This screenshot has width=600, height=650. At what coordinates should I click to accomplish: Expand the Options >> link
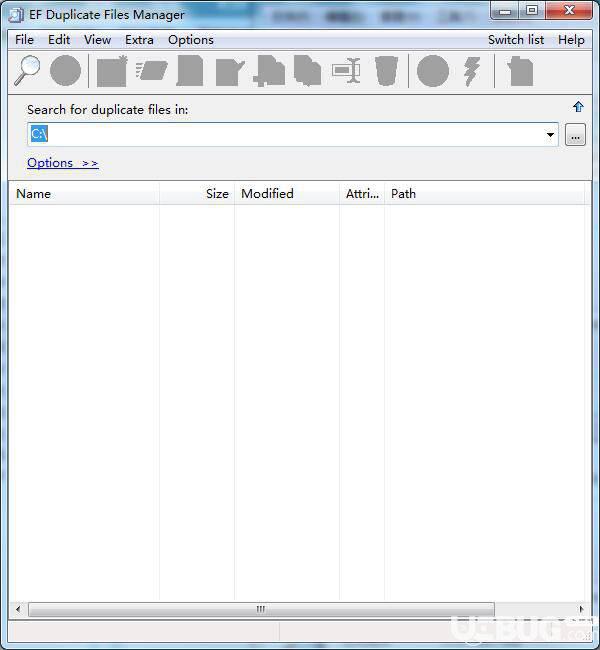(x=63, y=163)
